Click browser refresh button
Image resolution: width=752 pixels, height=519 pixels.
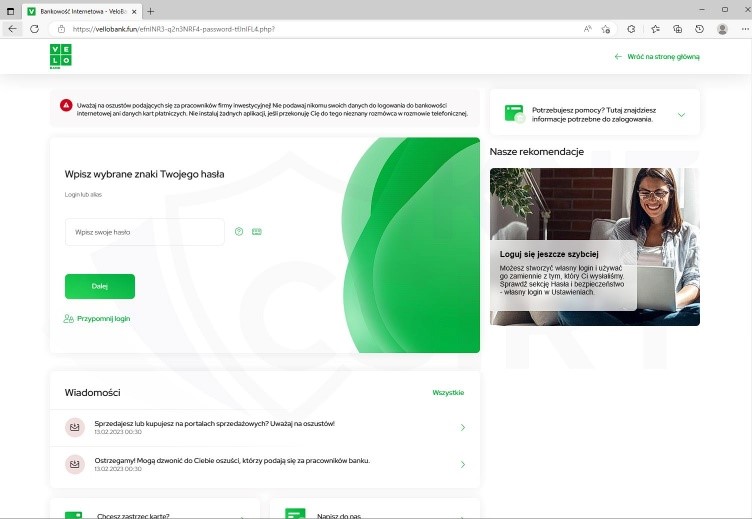(x=34, y=29)
